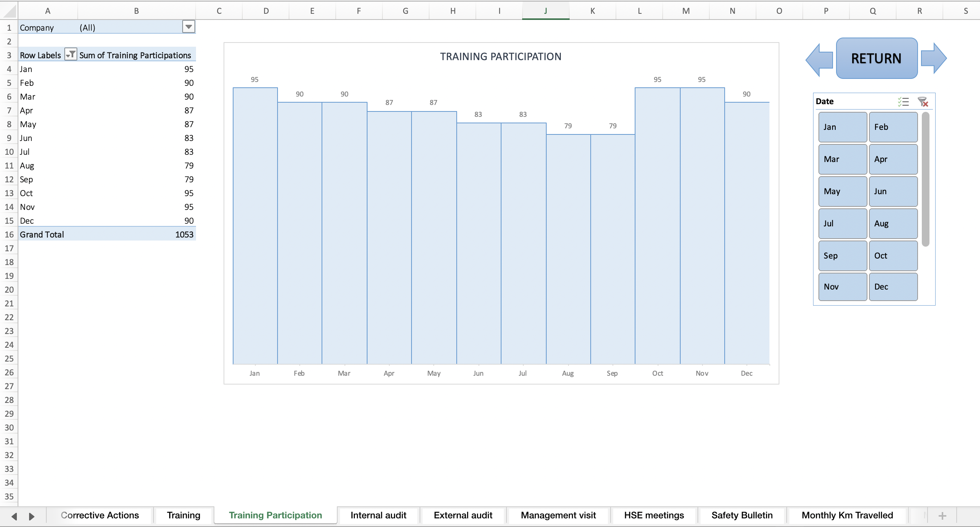Add a new worksheet with the plus icon

pyautogui.click(x=942, y=516)
